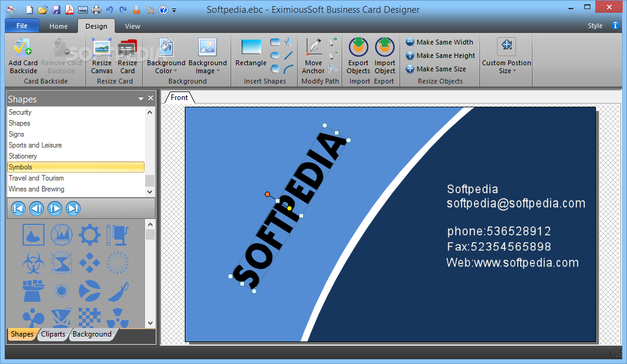627x364 pixels.
Task: Click the Save floppy disk icon
Action: 56,10
